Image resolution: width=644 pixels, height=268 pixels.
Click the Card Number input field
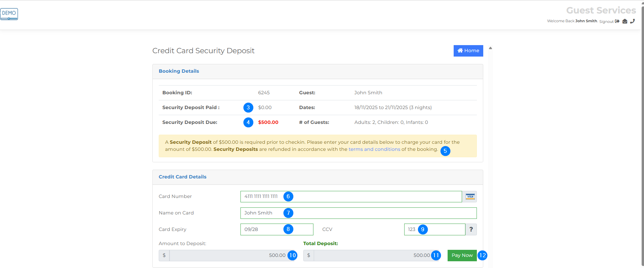coord(370,197)
